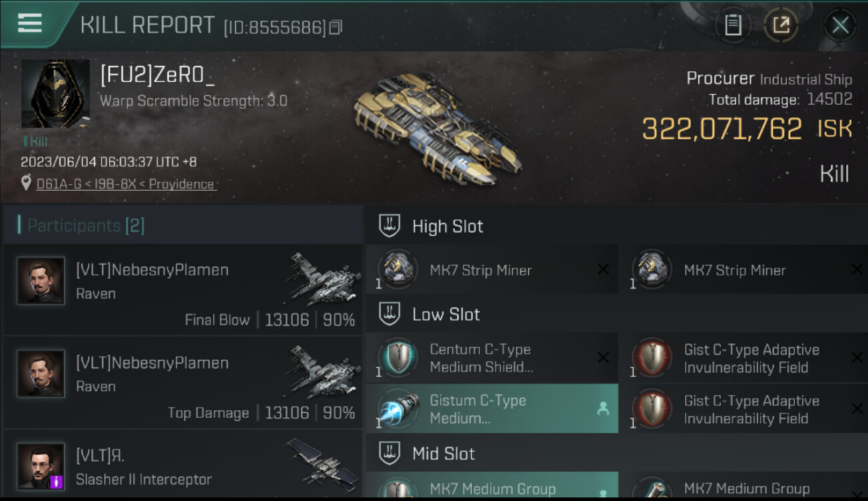
Task: Select the Slasher II Interceptor participant
Action: 183,465
